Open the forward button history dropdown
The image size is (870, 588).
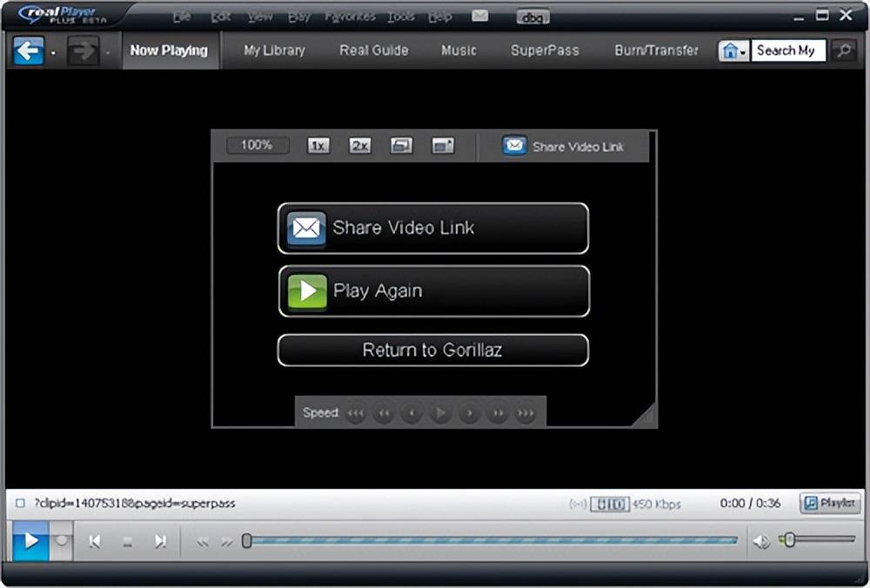point(108,53)
